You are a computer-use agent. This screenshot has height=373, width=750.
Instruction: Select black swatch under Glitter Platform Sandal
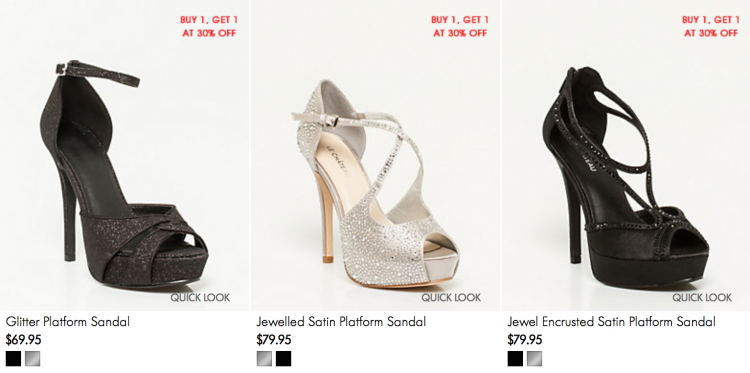[x=13, y=359]
